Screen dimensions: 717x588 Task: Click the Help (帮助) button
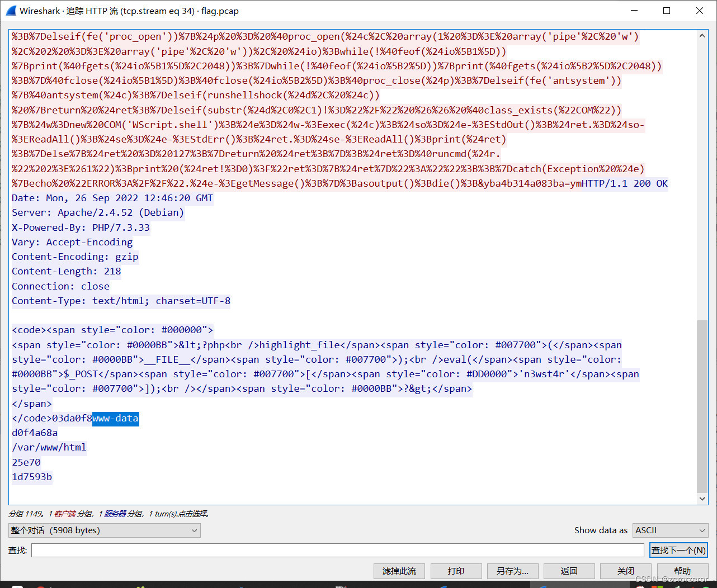682,571
